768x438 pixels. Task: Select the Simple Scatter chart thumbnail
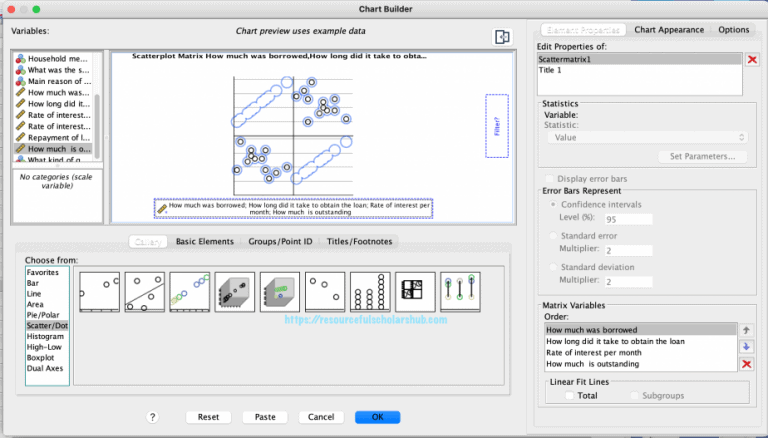coord(99,289)
